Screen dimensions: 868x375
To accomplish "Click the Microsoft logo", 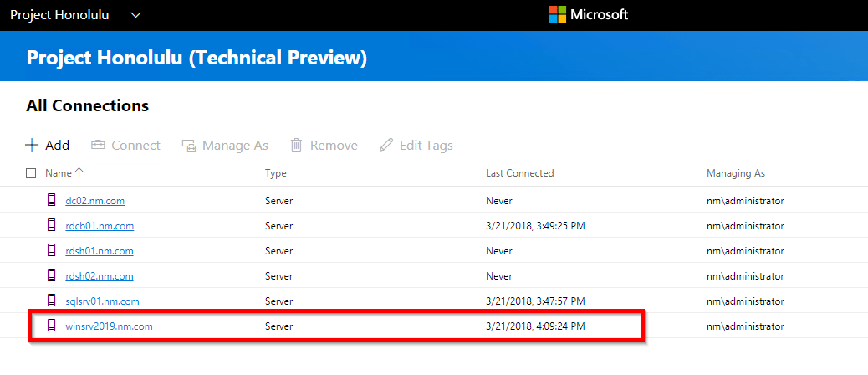I will pyautogui.click(x=589, y=14).
